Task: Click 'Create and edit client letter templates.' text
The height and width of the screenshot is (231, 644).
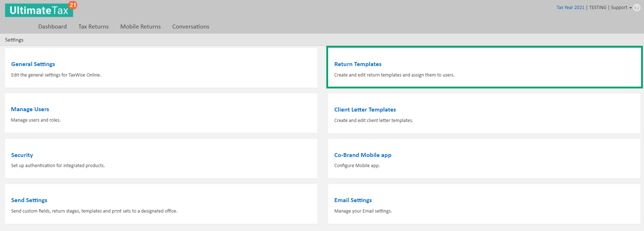Action: tap(374, 121)
